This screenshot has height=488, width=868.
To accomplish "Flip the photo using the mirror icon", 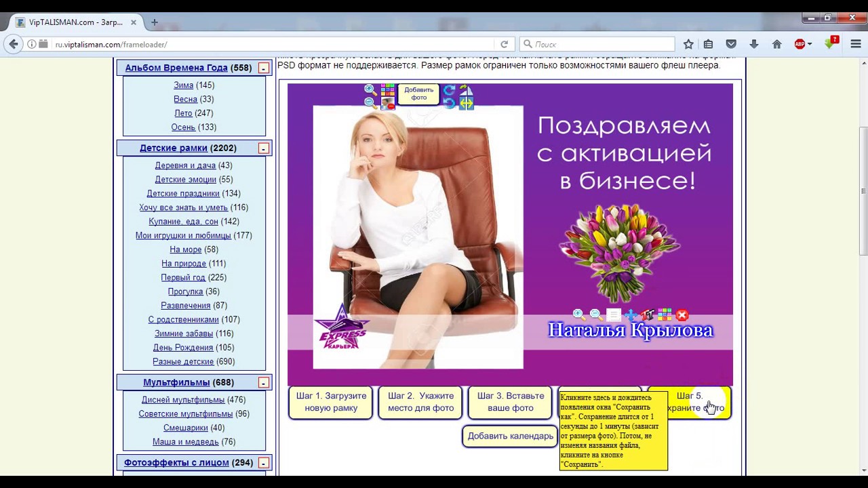I will click(467, 90).
